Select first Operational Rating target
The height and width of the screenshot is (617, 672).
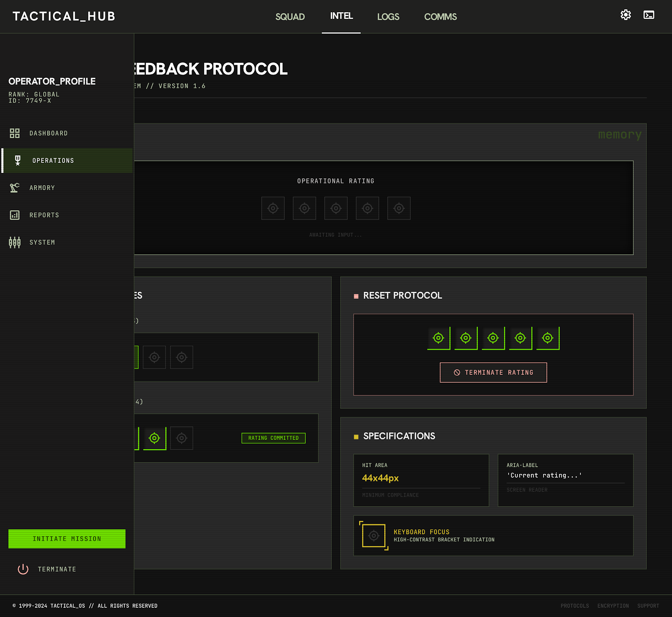pyautogui.click(x=273, y=208)
